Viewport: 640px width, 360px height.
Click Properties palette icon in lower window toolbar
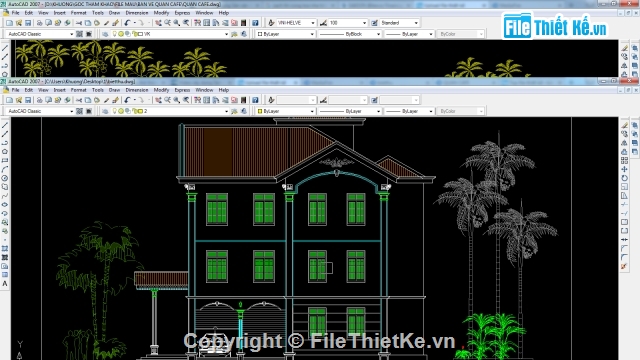(x=198, y=100)
